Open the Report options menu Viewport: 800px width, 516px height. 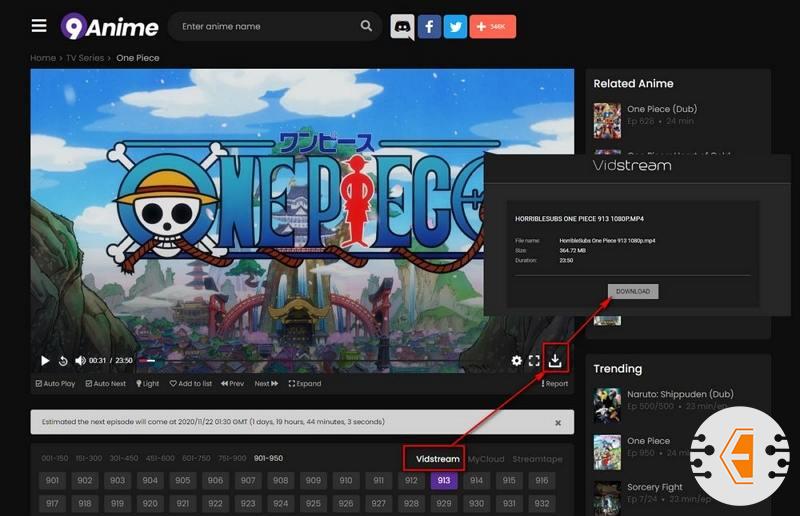click(555, 384)
